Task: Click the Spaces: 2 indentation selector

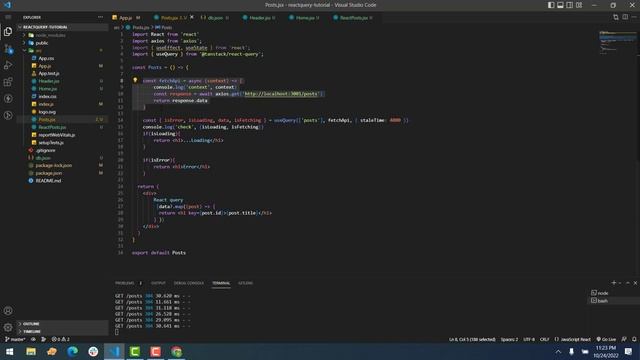Action: pos(509,339)
